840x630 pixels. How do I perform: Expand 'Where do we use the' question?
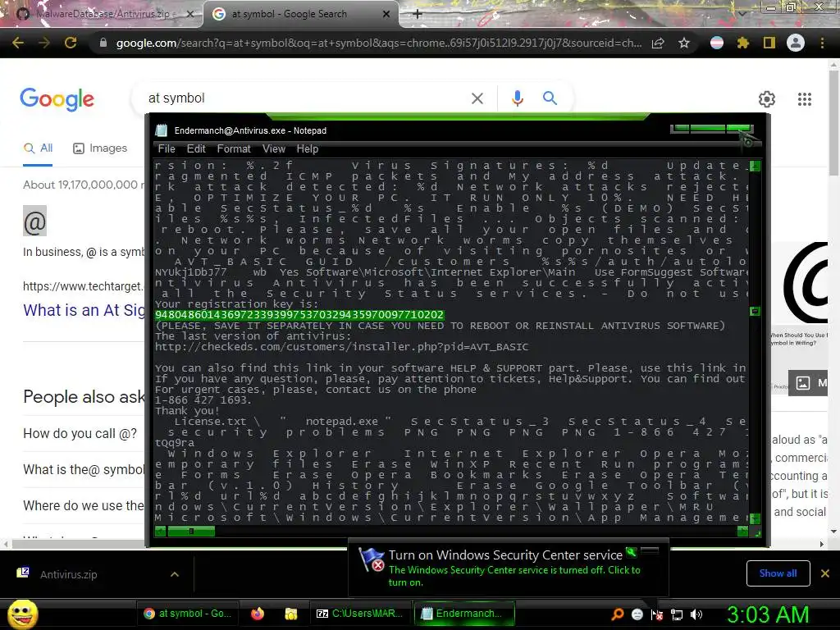click(84, 505)
